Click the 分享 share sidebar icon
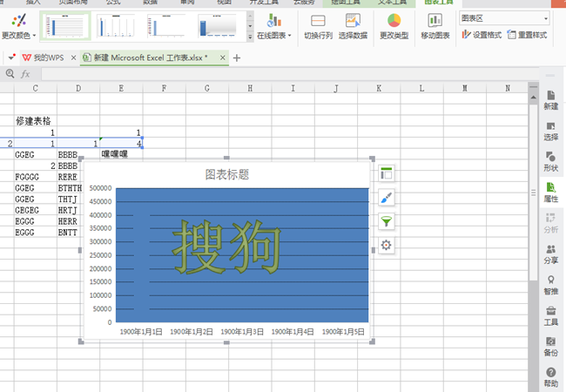Screen dimensions: 566x392 (x=551, y=254)
